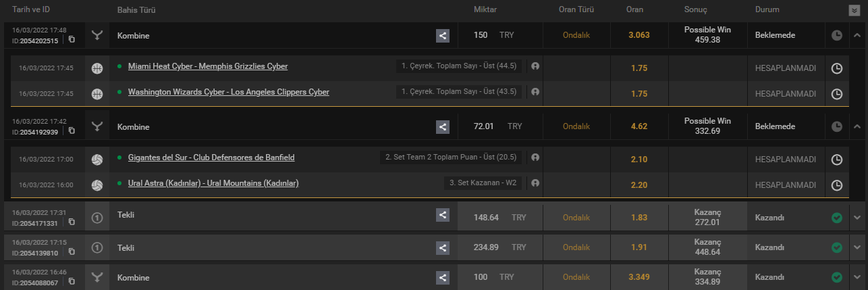The width and height of the screenshot is (868, 290).
Task: Share the 100 TRY Kombine bet
Action: pyautogui.click(x=443, y=277)
